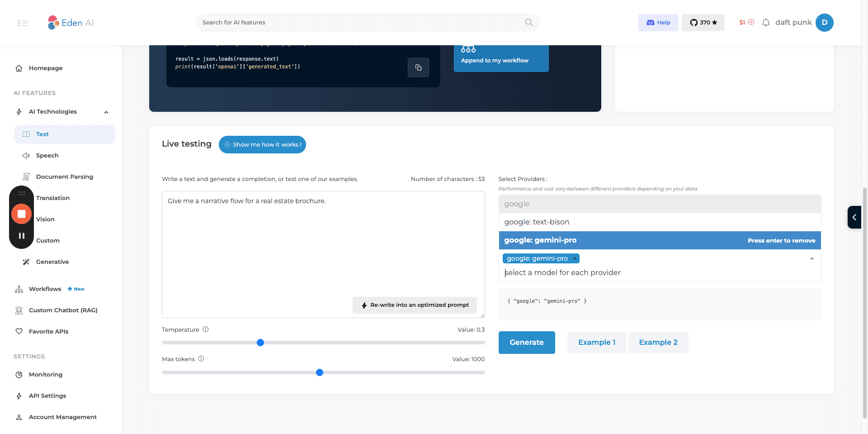
Task: Copy the code snippet
Action: click(x=418, y=67)
